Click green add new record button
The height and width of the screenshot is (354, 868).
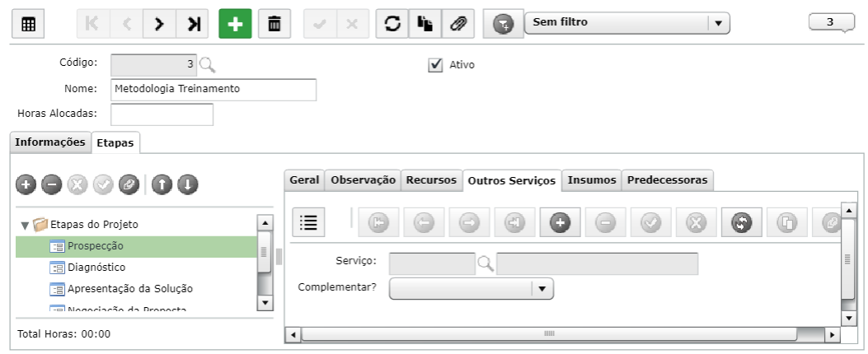coord(235,25)
